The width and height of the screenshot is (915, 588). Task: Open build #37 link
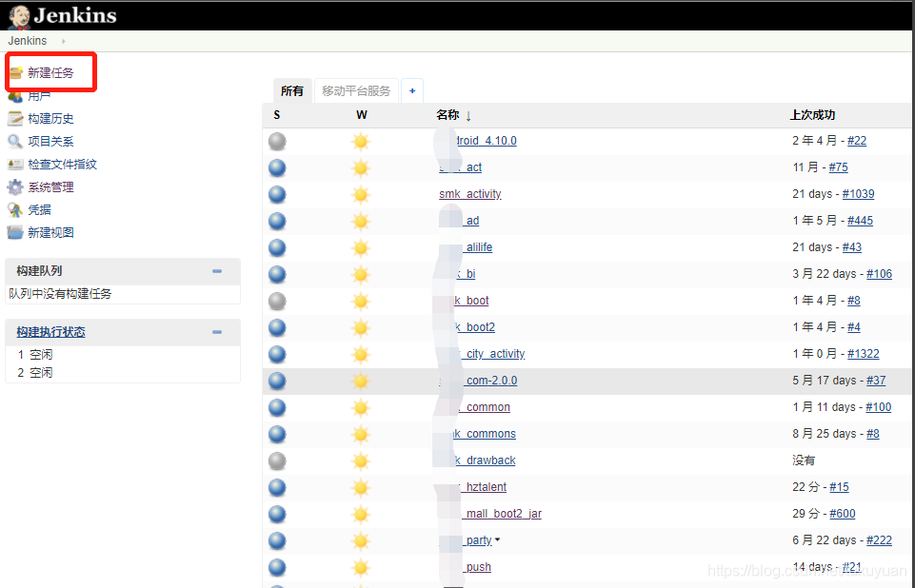coord(876,381)
